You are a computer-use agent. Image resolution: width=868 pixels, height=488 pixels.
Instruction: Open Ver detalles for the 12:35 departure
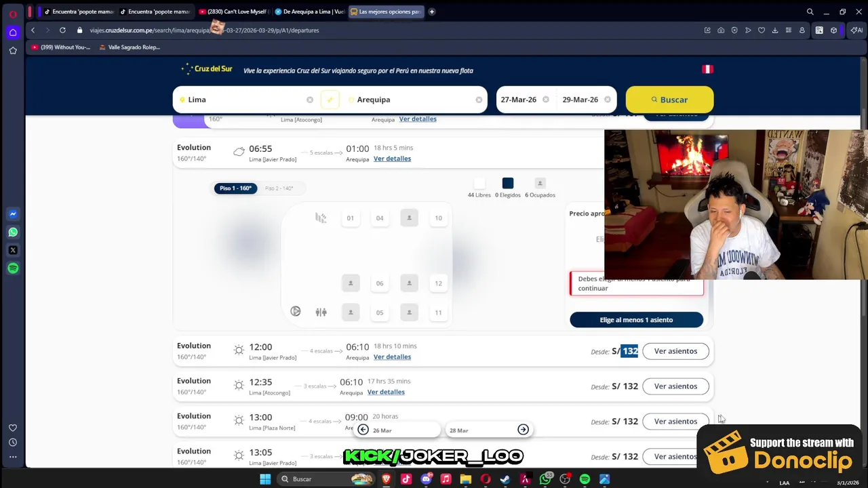coord(386,392)
